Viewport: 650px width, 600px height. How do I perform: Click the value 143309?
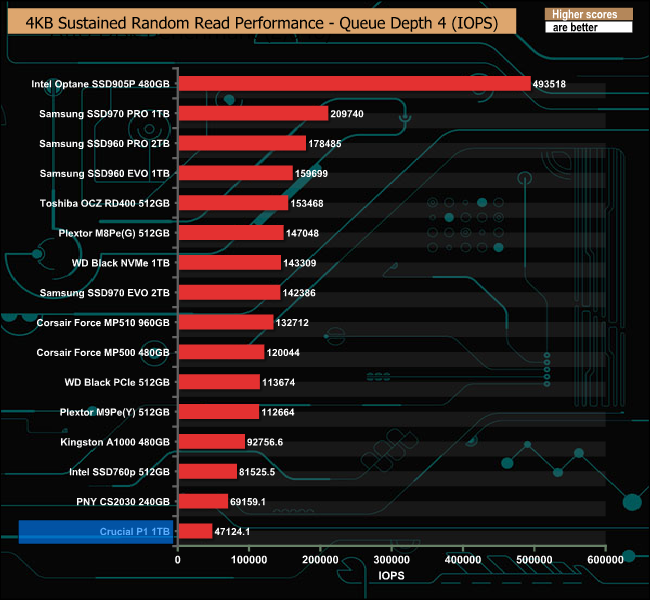(x=300, y=263)
